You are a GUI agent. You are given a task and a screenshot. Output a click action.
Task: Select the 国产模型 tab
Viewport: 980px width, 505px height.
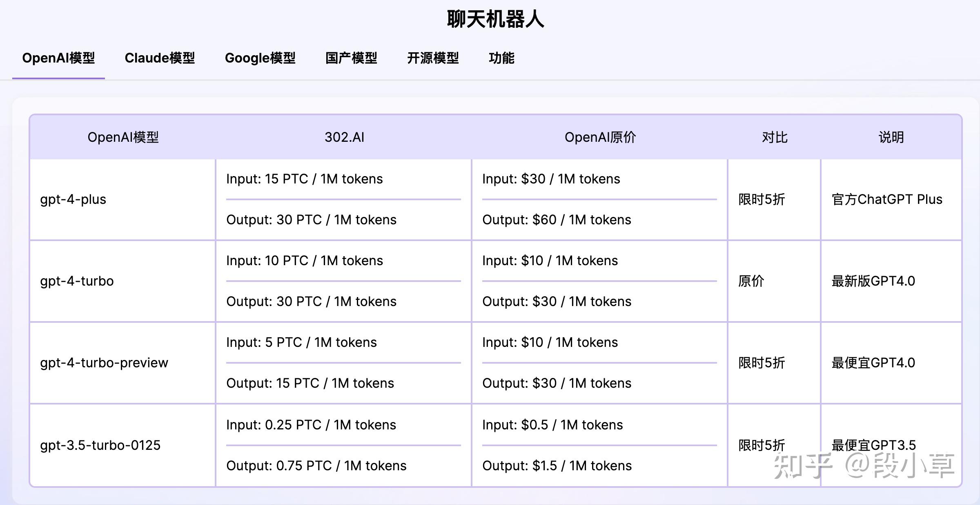coord(352,58)
